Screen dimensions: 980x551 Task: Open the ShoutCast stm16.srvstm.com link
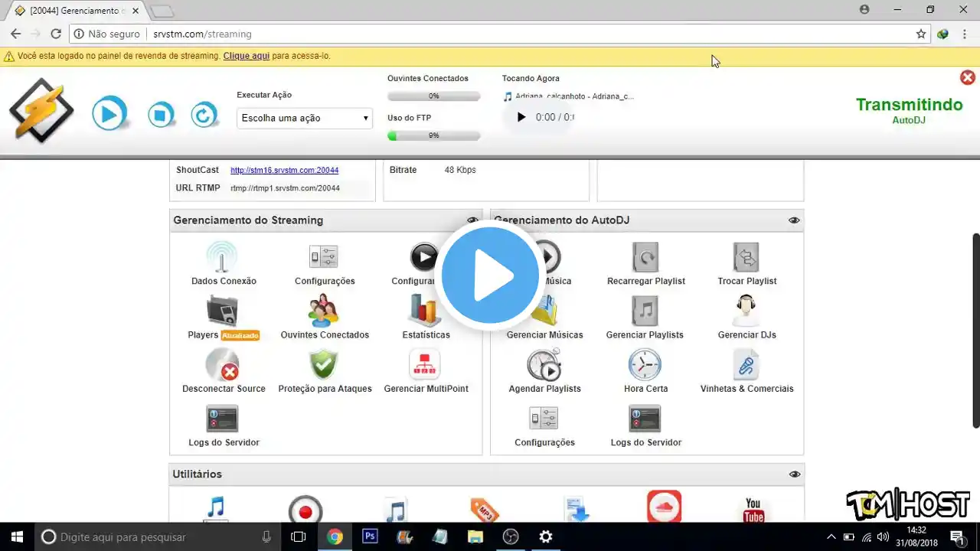[x=284, y=171]
